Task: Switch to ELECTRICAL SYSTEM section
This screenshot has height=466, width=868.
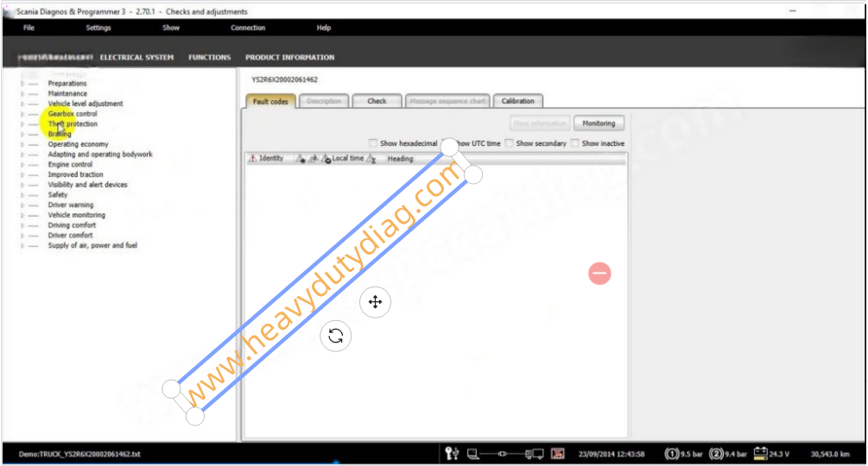Action: pos(136,58)
